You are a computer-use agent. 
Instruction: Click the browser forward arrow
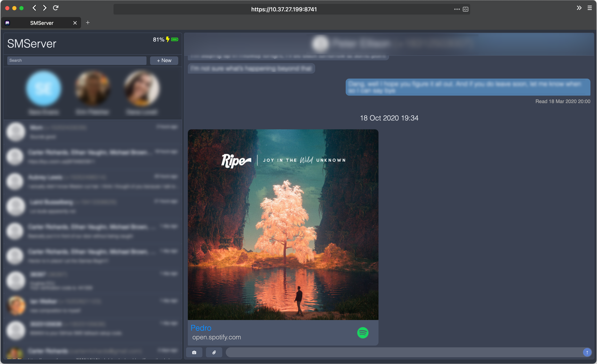pos(45,8)
